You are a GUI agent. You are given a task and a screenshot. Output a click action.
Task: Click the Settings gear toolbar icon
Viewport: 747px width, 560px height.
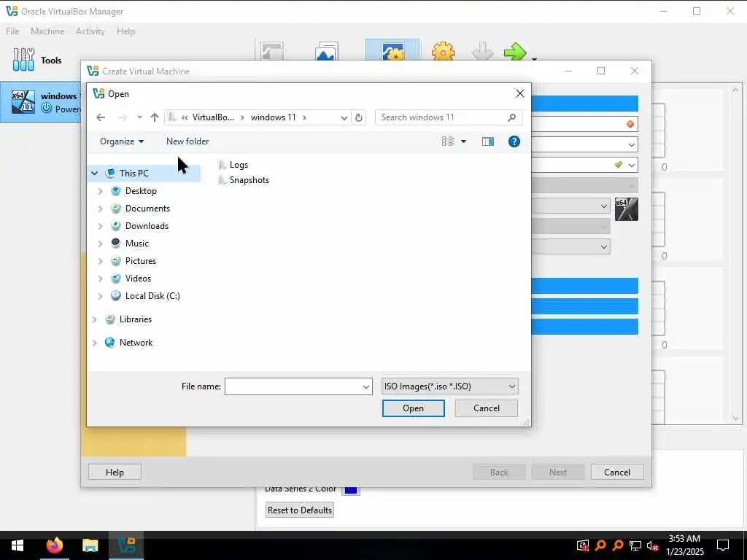(443, 52)
